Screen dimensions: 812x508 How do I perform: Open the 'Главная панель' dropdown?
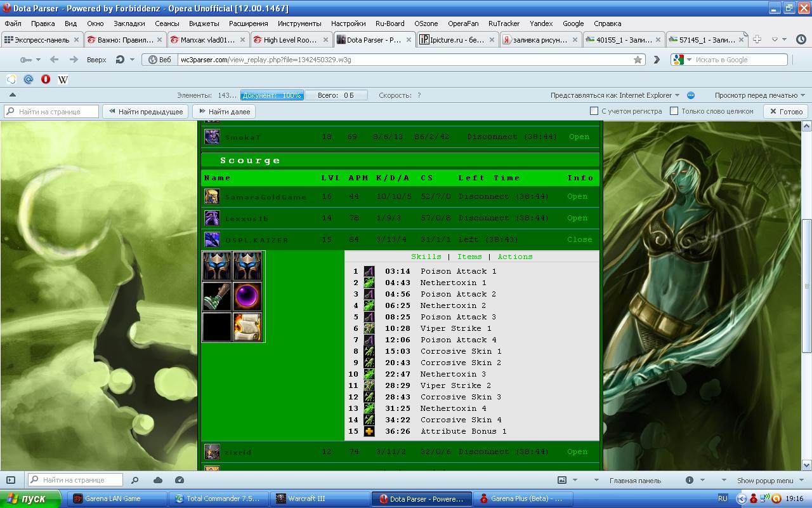[x=635, y=480]
